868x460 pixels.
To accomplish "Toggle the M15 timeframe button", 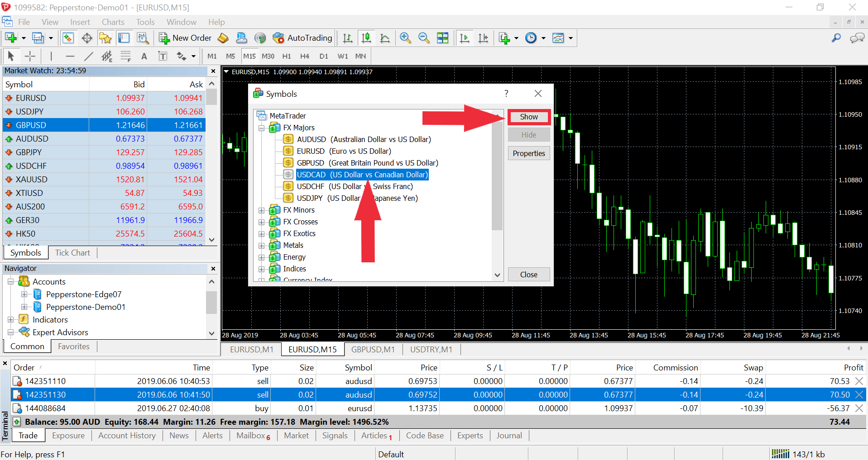I will (249, 56).
